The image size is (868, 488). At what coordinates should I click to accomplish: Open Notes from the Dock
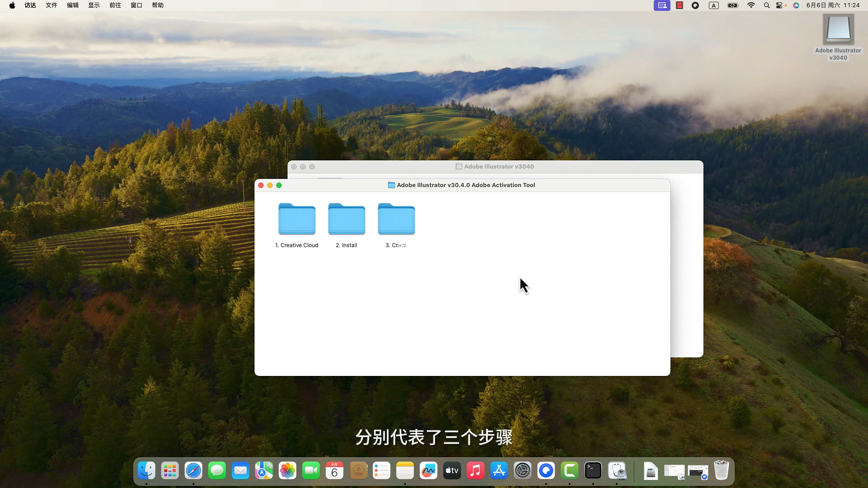pyautogui.click(x=405, y=471)
